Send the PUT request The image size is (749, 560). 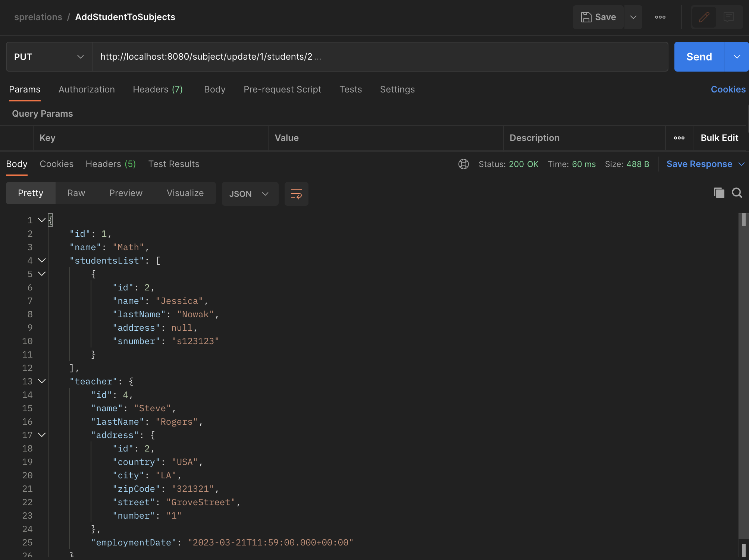[x=699, y=57]
